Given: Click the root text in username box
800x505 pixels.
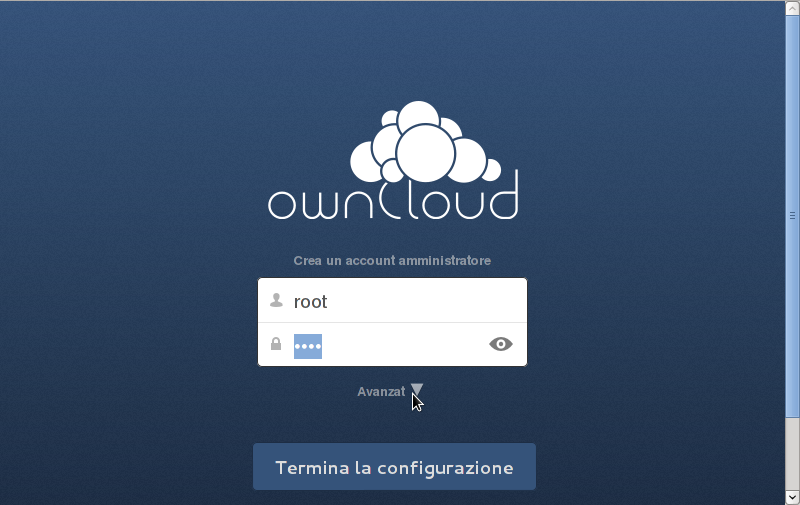Looking at the screenshot, I should (x=310, y=302).
